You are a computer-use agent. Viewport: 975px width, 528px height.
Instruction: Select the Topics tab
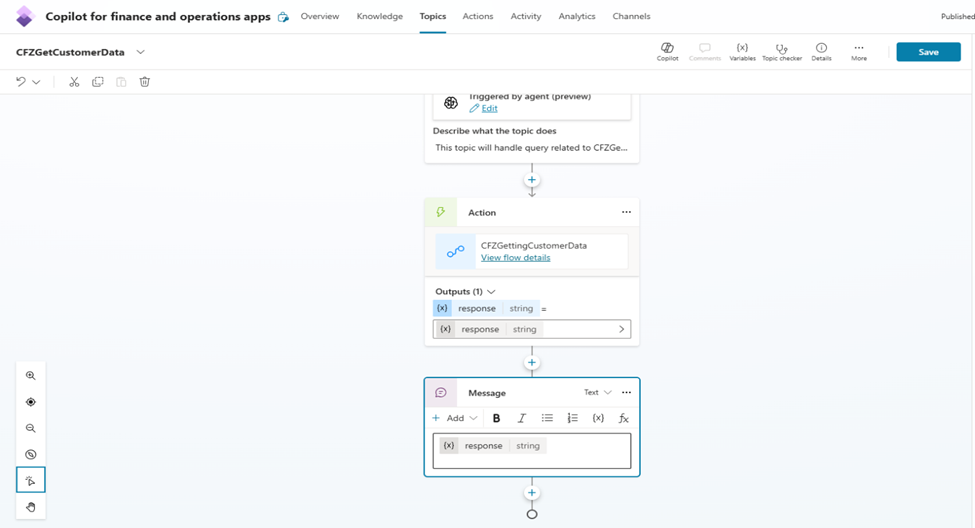(432, 16)
